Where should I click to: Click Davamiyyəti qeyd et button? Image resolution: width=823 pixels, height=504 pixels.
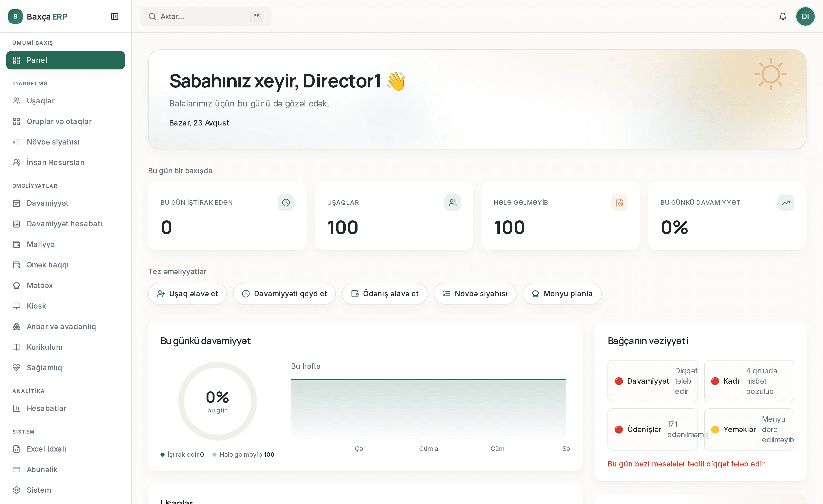(284, 294)
